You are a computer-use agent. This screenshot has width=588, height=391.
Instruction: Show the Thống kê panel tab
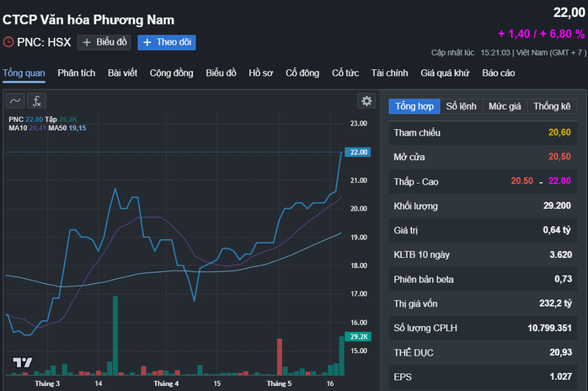pyautogui.click(x=551, y=106)
